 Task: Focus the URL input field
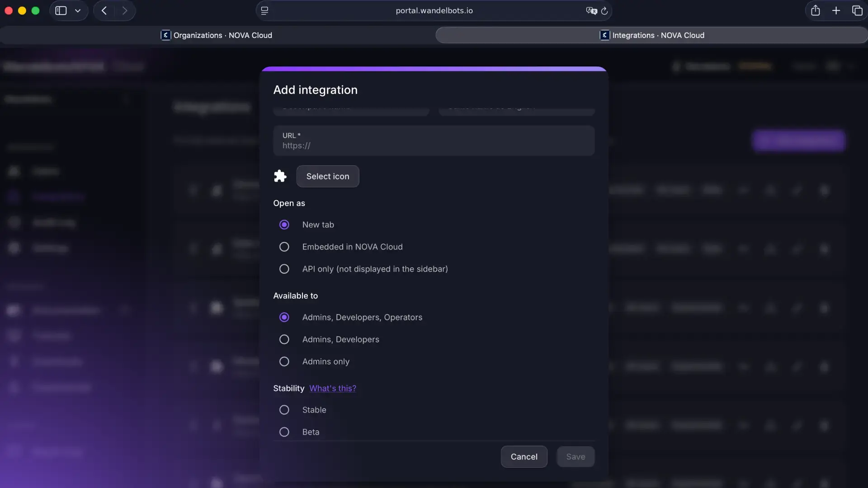434,141
